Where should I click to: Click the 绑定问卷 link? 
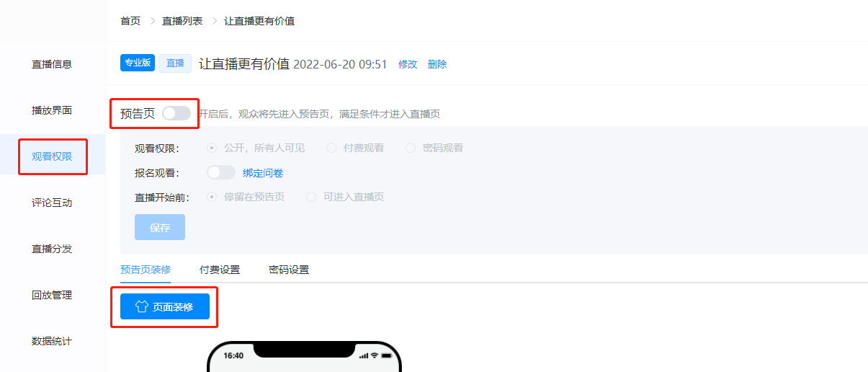[263, 173]
